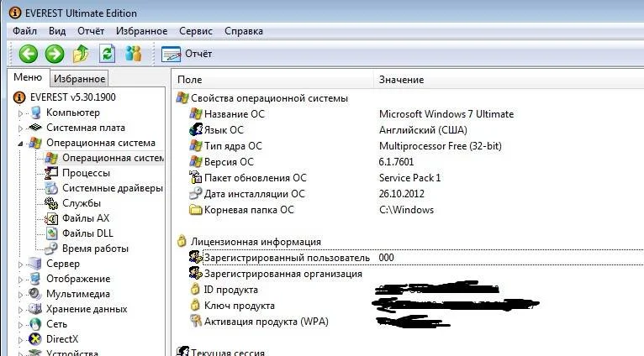Click the Сеть network icon
This screenshot has width=644, height=356.
click(35, 324)
